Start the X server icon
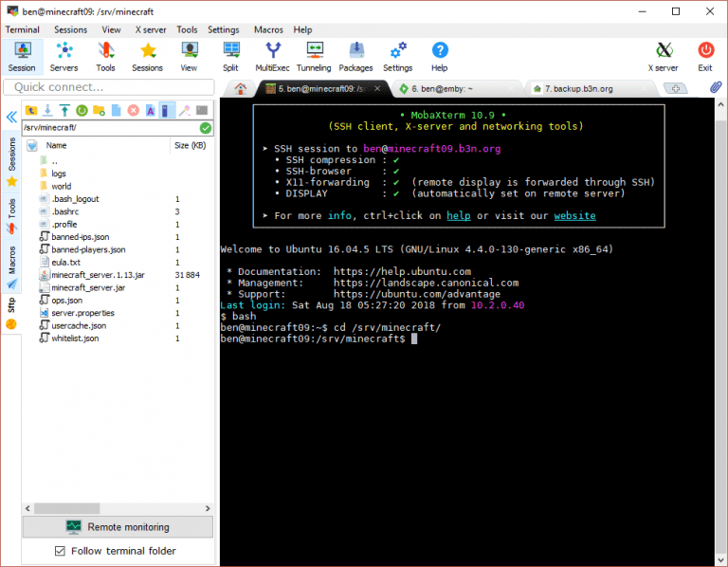 point(663,55)
